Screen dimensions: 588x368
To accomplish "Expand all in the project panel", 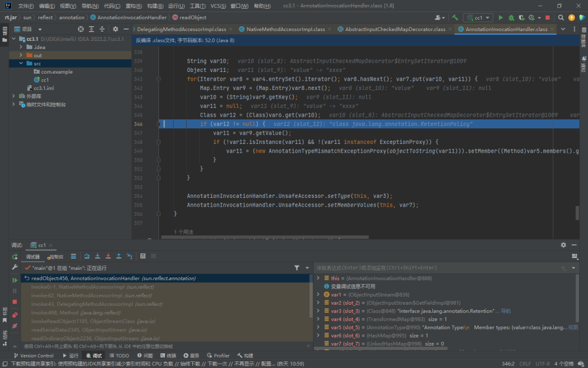I will click(91, 29).
